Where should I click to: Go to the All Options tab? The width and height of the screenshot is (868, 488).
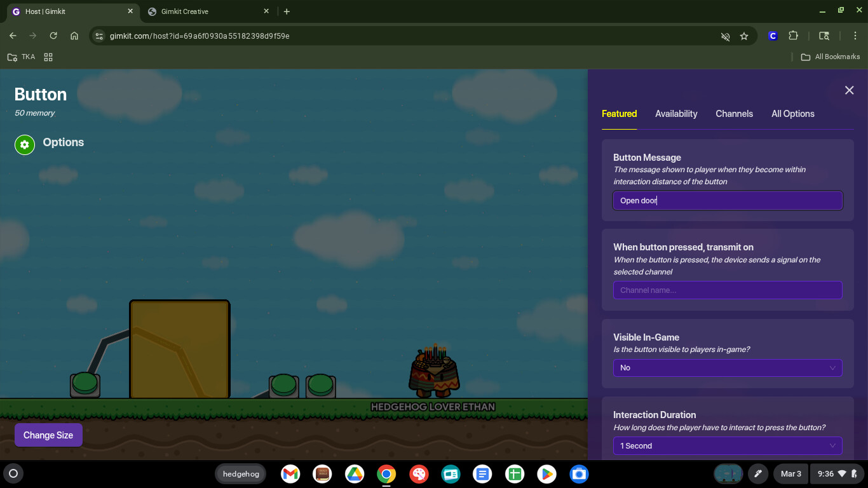pos(792,114)
